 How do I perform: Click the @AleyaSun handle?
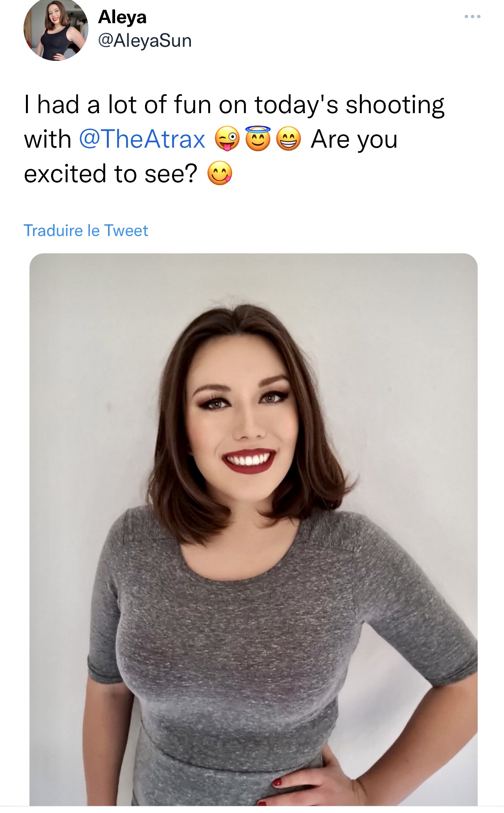click(x=145, y=40)
